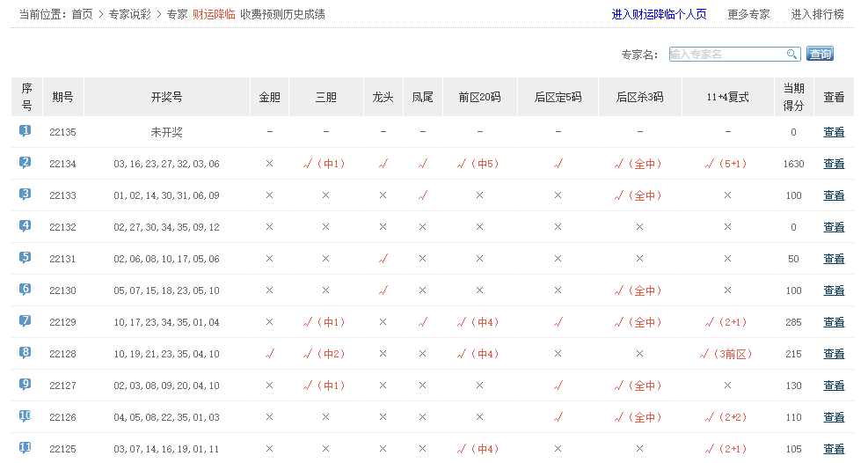Viewport: 868px width, 463px height.
Task: Click rank badge icon number 10
Action: pos(26,416)
